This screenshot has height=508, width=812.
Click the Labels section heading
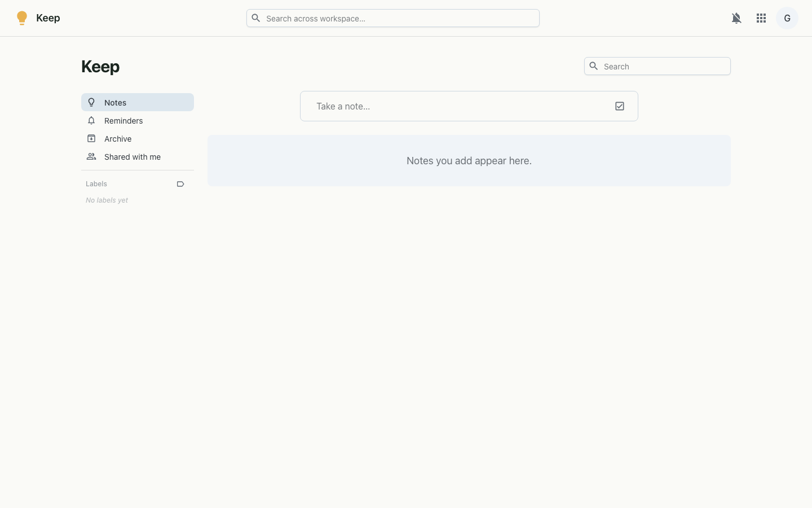[96, 184]
